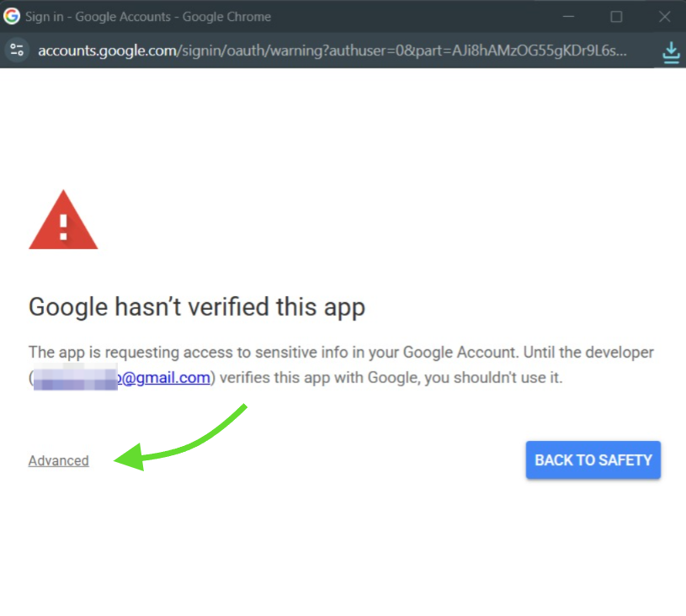Expand the Advanced options link
The width and height of the screenshot is (686, 616).
coord(59,460)
